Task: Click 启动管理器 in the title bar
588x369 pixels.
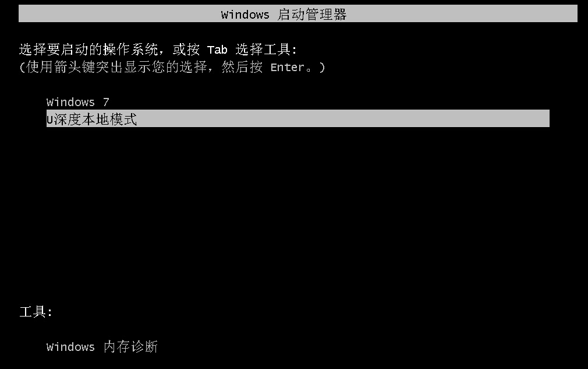Action: [x=312, y=15]
